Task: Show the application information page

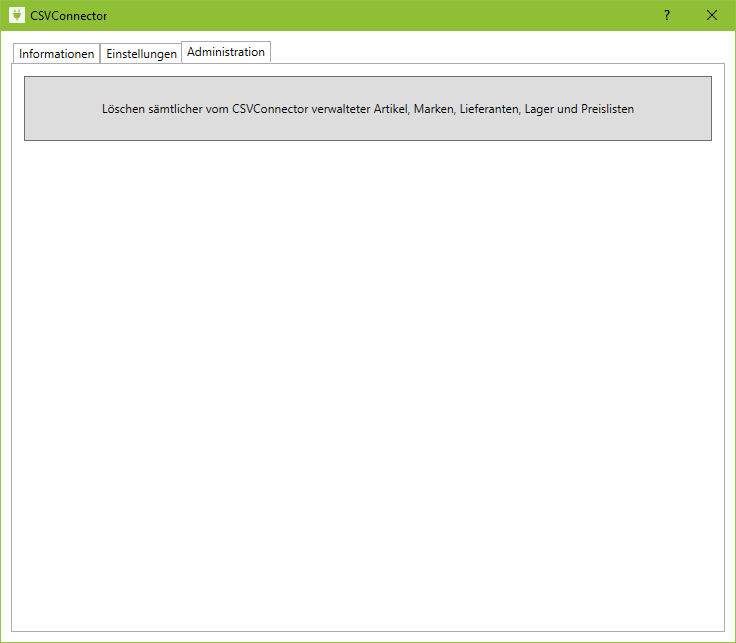Action: [x=56, y=54]
